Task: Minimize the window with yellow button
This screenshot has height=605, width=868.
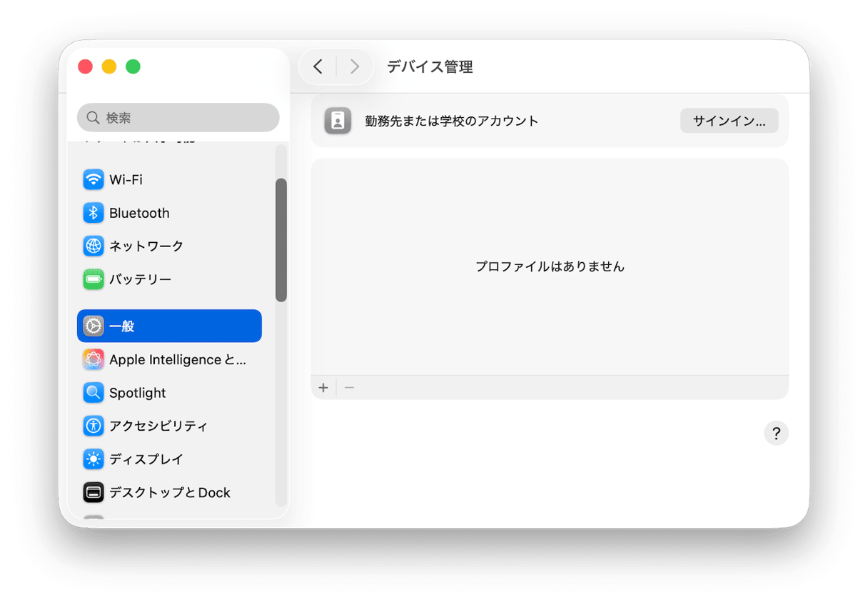Action: [x=109, y=66]
